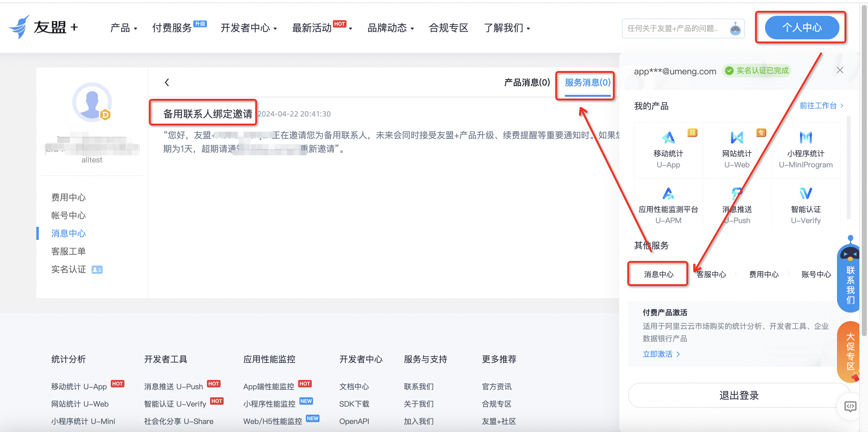
Task: Switch to the 产品消息(0) tab
Action: pos(527,82)
